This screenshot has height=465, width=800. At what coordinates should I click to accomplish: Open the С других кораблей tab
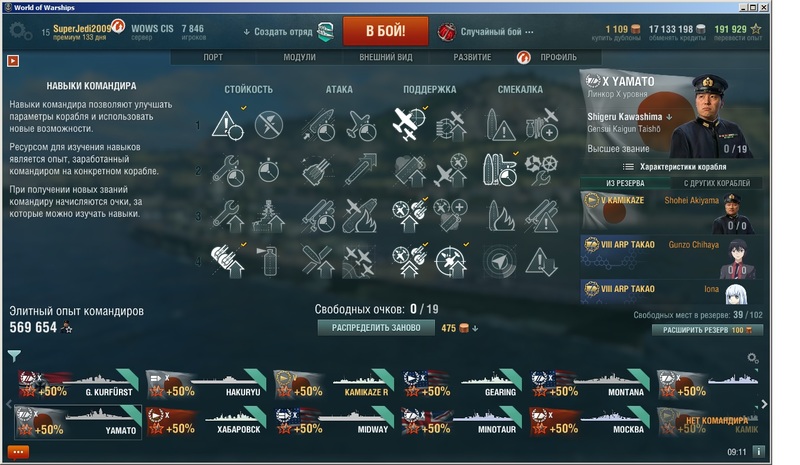point(716,183)
